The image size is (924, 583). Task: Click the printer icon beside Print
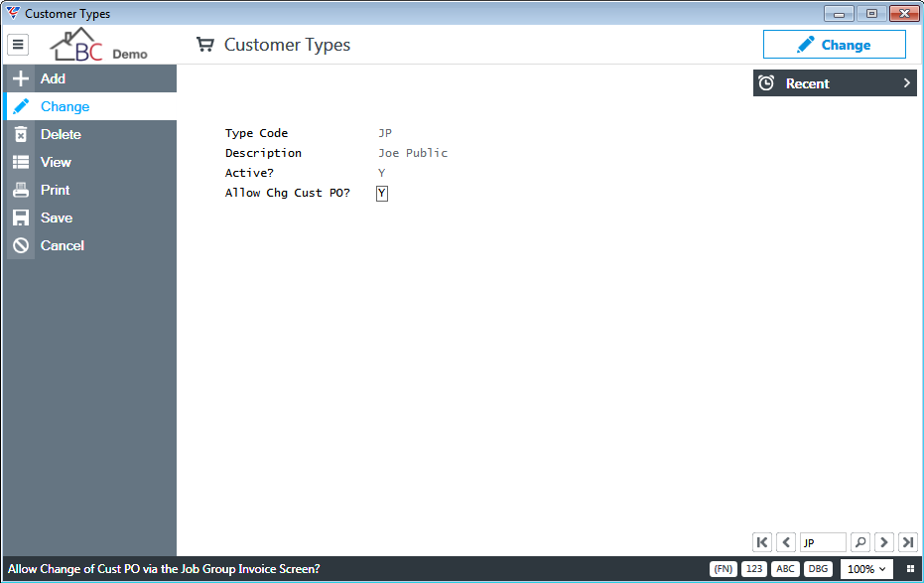21,190
